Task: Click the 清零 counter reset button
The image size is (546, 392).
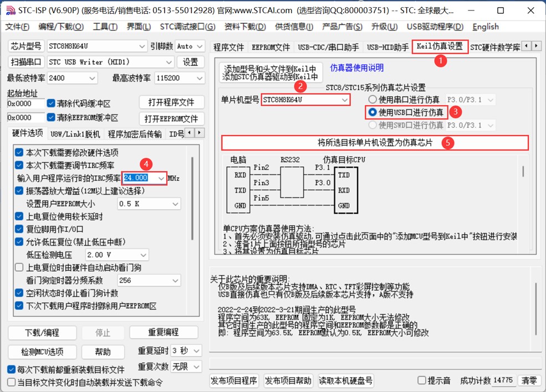Action: (x=529, y=380)
